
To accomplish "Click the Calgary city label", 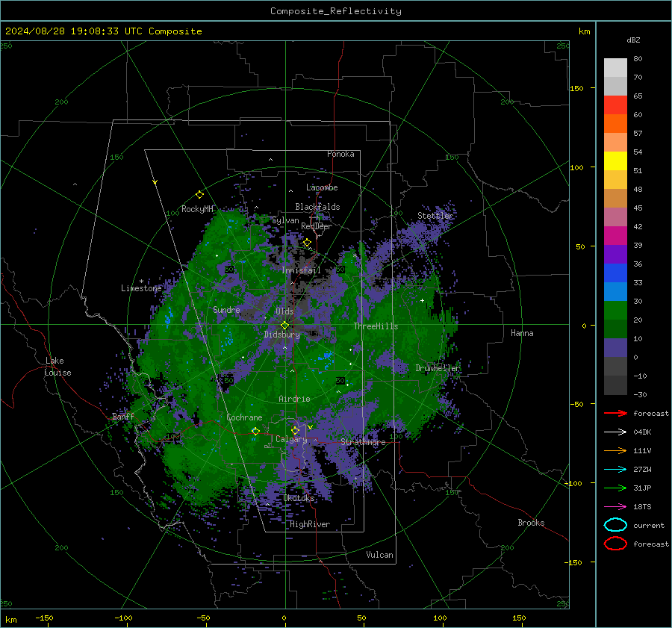I will tap(291, 439).
